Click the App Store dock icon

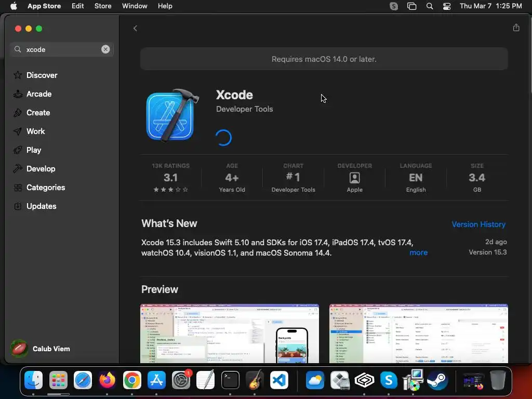(x=156, y=380)
